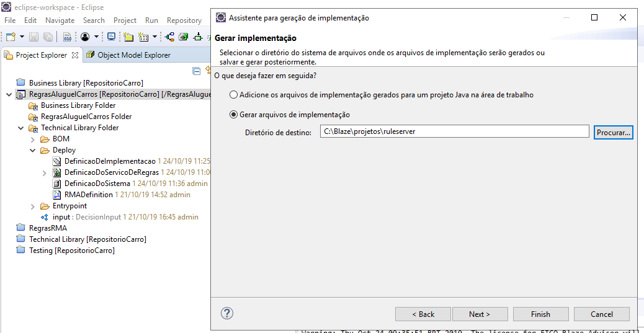Click the BOM folder icon
This screenshot has width=644, height=333.
click(44, 139)
